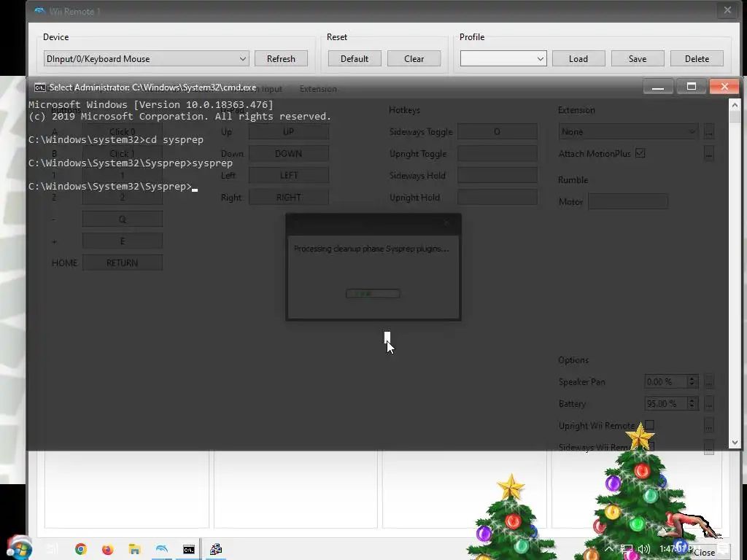Open the Device combo box in Wii Remote window
Screen dimensions: 747x560
146,58
